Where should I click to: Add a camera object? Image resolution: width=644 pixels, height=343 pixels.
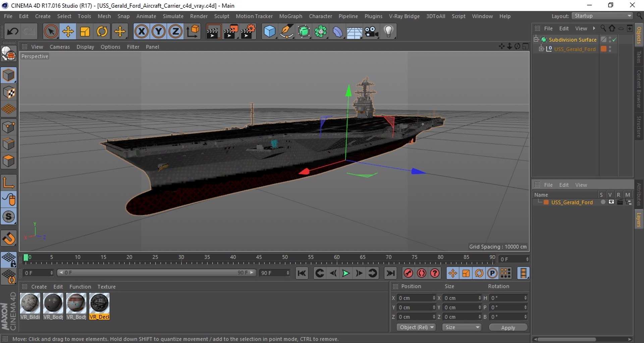click(372, 32)
